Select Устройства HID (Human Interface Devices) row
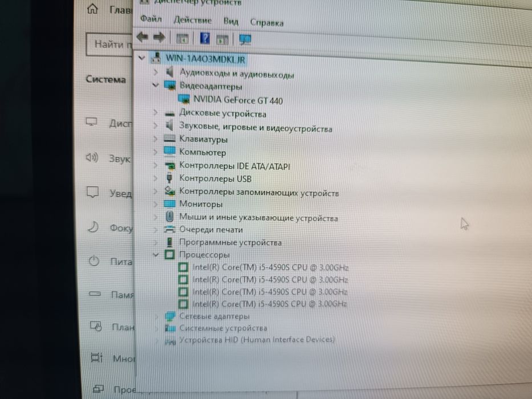 [257, 340]
